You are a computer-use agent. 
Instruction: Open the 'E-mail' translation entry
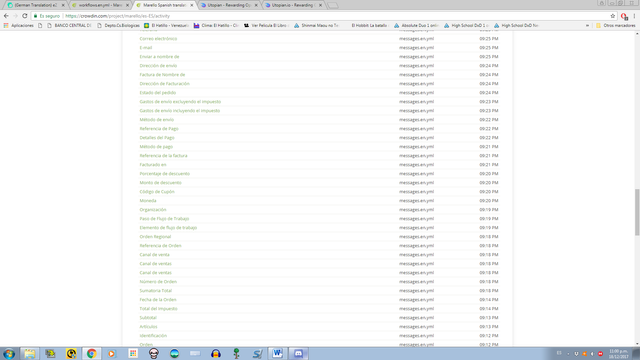(146, 48)
